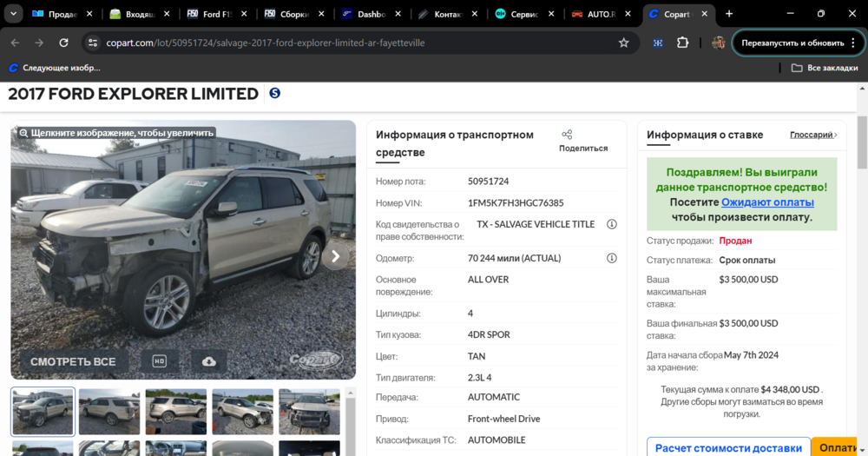Select the third thumbnail side view

coord(176,412)
